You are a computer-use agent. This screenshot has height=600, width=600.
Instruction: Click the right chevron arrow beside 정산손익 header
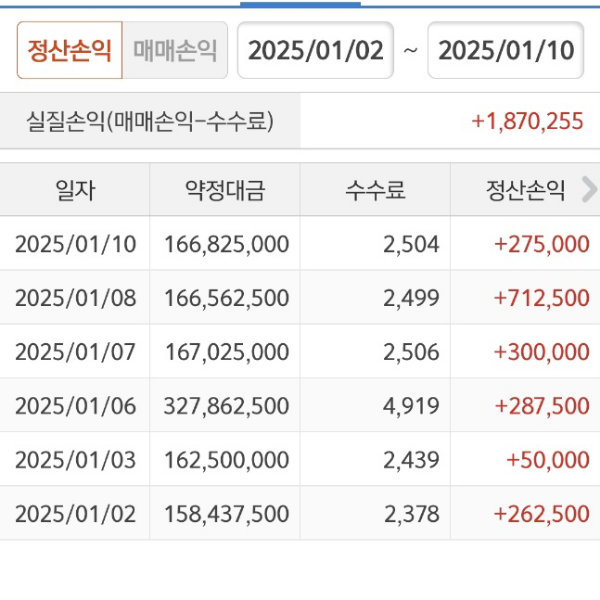point(588,189)
